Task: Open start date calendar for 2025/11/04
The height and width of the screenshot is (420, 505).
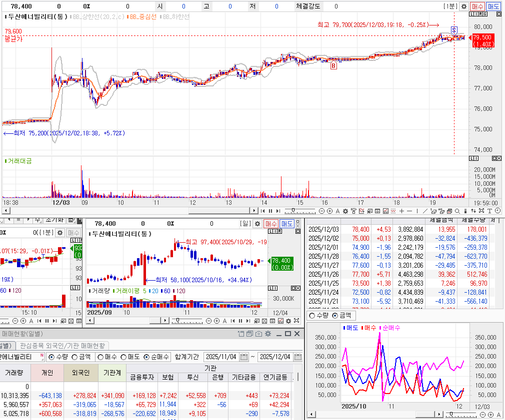Action: point(244,357)
